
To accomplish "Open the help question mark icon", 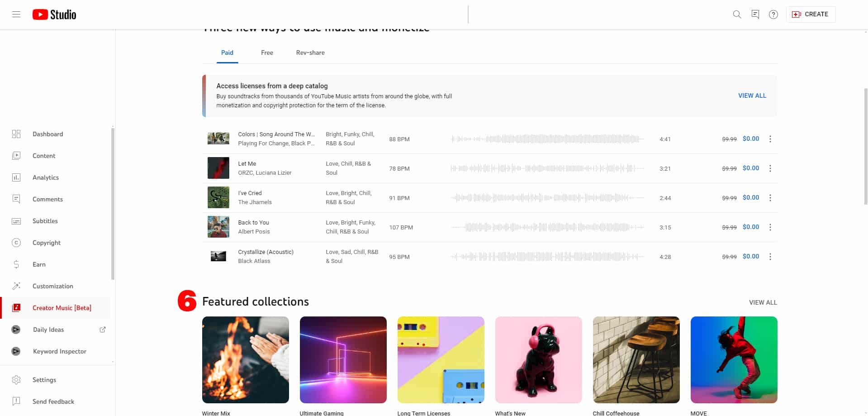I will click(773, 14).
